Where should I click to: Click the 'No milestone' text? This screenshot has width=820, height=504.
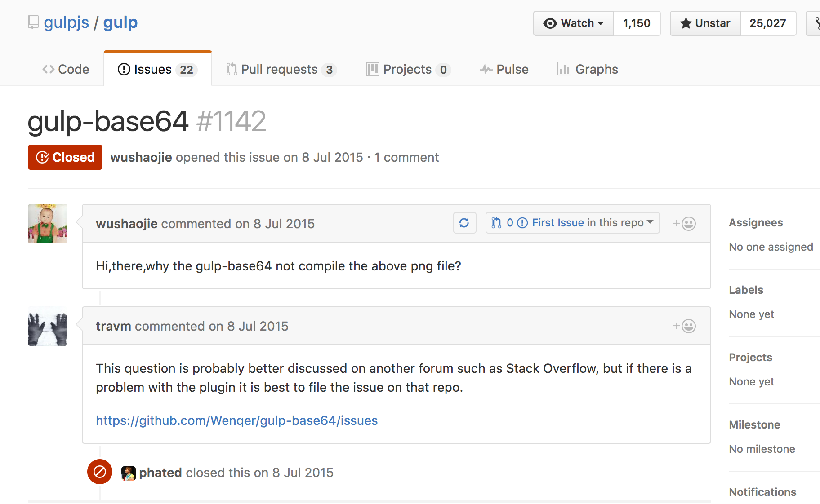pos(762,449)
